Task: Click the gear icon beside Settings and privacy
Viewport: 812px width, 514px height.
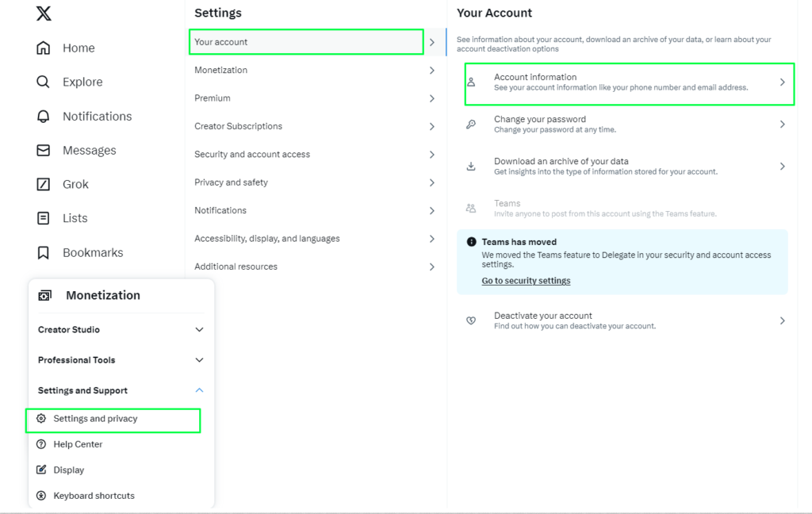Action: click(x=41, y=419)
